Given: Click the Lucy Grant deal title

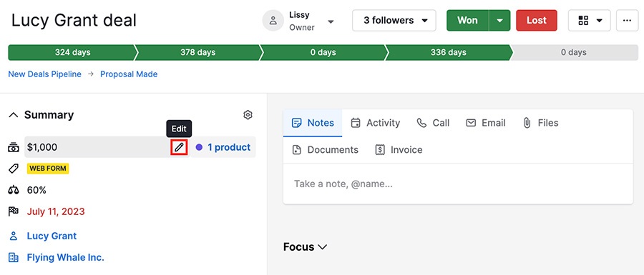Looking at the screenshot, I should click(x=74, y=20).
